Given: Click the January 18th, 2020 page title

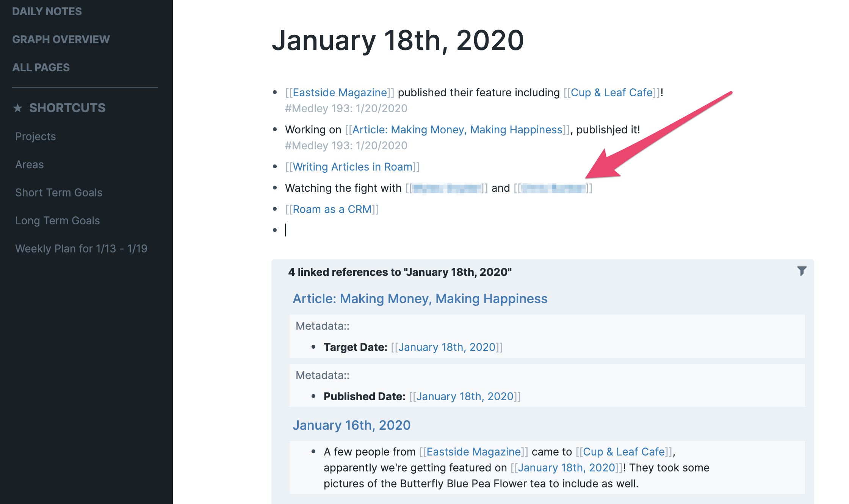Looking at the screenshot, I should click(398, 40).
